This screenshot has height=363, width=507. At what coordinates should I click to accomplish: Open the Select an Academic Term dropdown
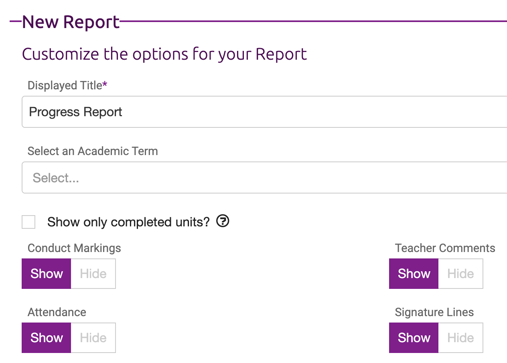click(x=264, y=178)
